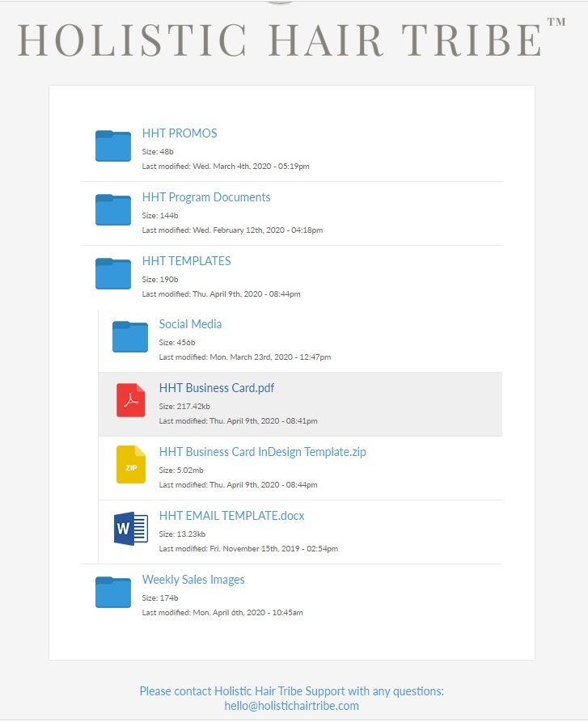This screenshot has height=722, width=588.
Task: Click the Weekly Sales Images folder icon
Action: point(113,593)
